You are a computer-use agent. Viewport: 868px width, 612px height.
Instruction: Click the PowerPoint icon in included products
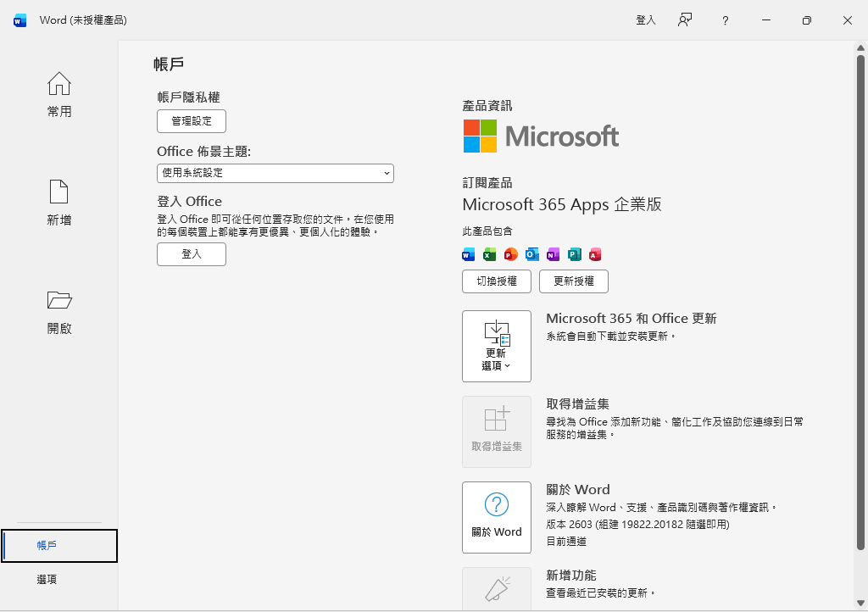[x=510, y=254]
